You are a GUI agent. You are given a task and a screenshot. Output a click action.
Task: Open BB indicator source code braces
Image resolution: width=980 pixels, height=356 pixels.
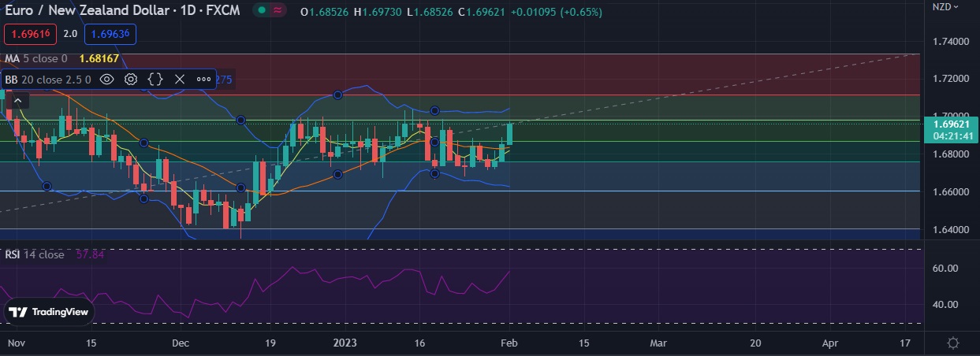[155, 80]
